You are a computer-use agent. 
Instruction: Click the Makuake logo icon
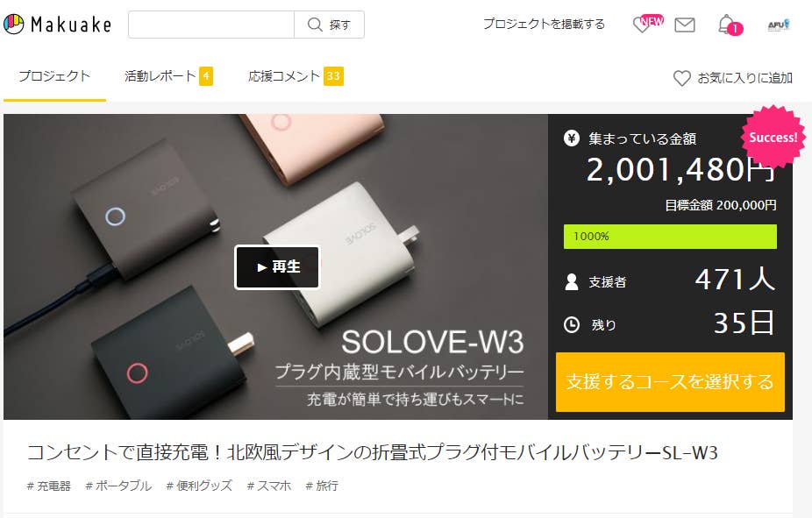[x=13, y=25]
